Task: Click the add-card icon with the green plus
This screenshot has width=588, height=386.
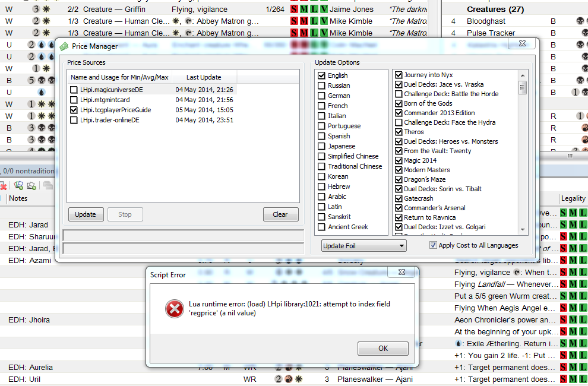Action: [19, 186]
